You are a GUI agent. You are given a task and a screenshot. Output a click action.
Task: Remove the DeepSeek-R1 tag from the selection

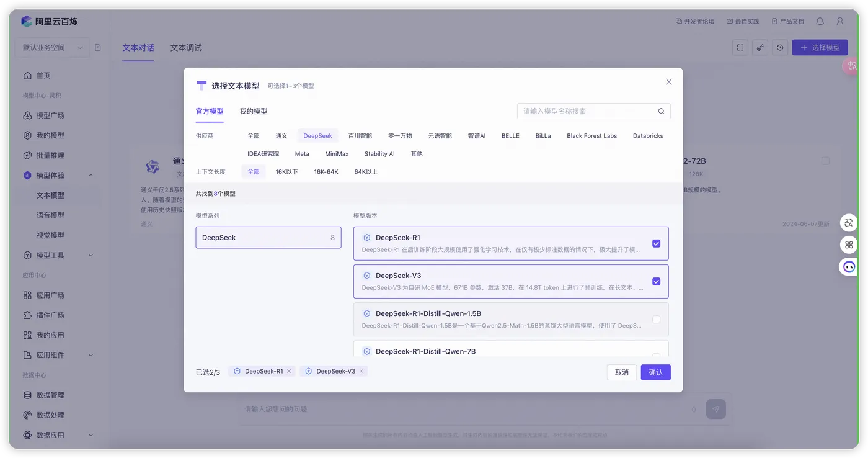(x=289, y=371)
